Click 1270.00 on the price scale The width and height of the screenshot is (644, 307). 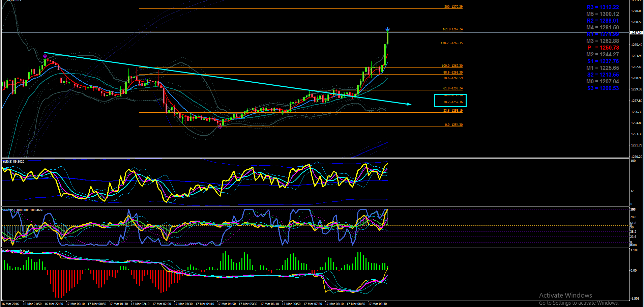[637, 11]
